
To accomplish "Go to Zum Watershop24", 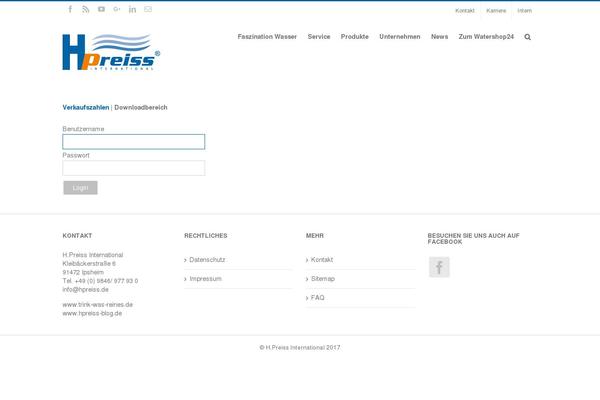I will [x=486, y=37].
